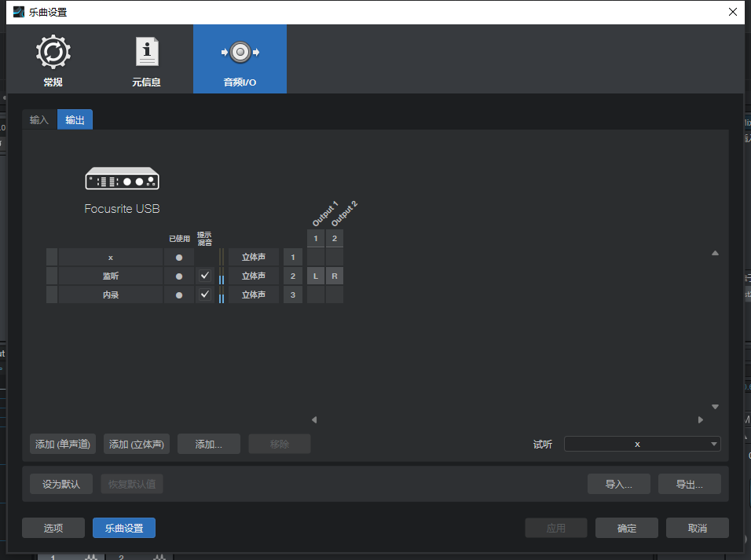The height and width of the screenshot is (560, 751).
Task: Toggle the L routing cell for 监听
Action: tap(315, 276)
